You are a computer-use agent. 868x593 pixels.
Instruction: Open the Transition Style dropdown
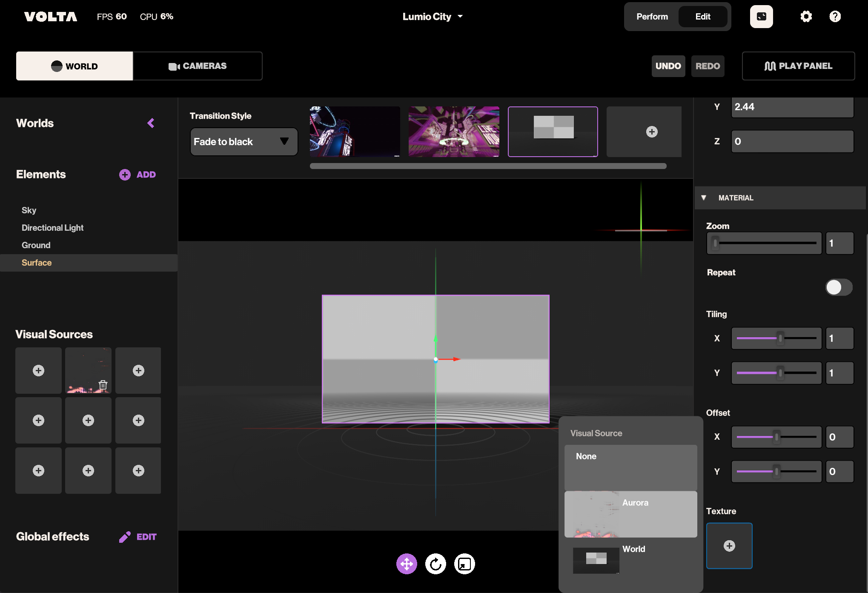pyautogui.click(x=243, y=142)
